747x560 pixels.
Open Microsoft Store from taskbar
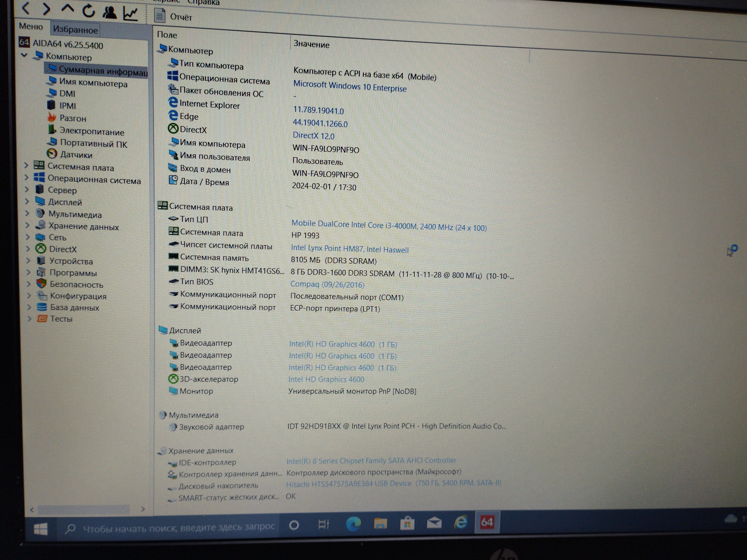tap(407, 523)
